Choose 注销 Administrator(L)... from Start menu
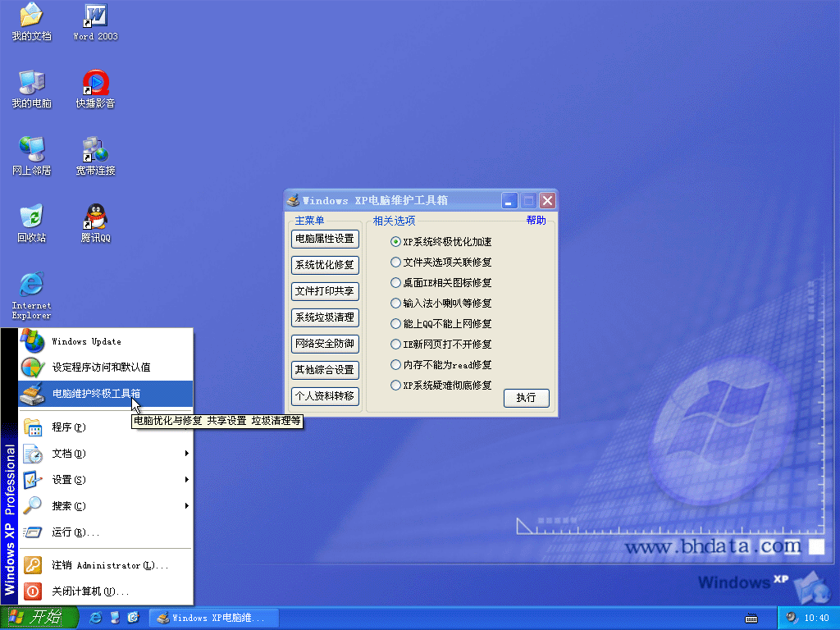The image size is (840, 630). tap(106, 565)
